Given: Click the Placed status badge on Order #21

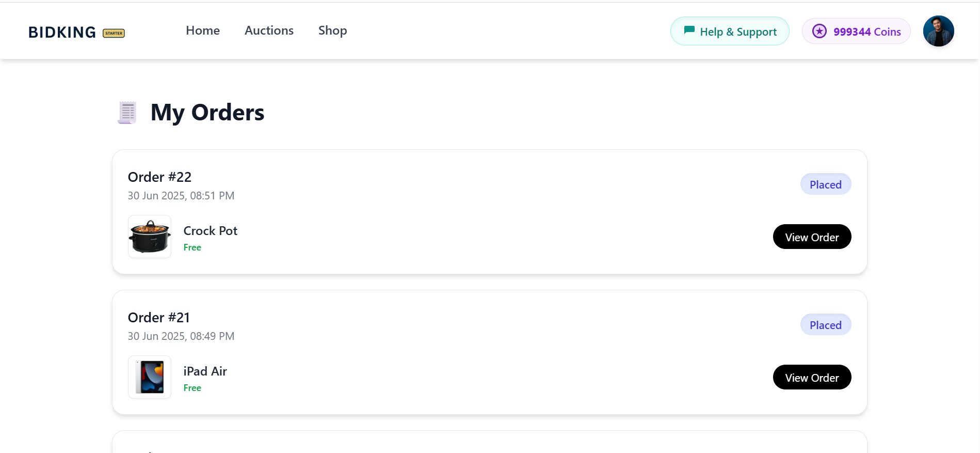Looking at the screenshot, I should 825,325.
